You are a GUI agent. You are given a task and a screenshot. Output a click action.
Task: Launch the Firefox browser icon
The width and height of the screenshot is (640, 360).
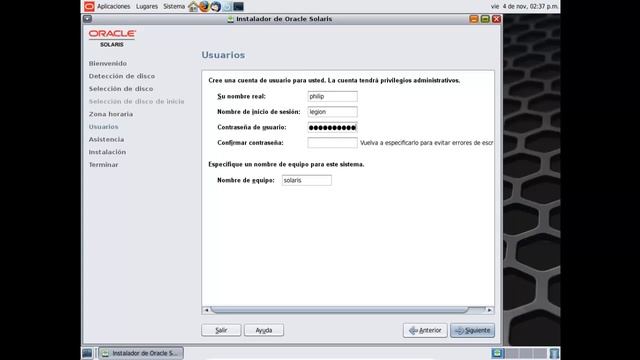[x=204, y=6]
